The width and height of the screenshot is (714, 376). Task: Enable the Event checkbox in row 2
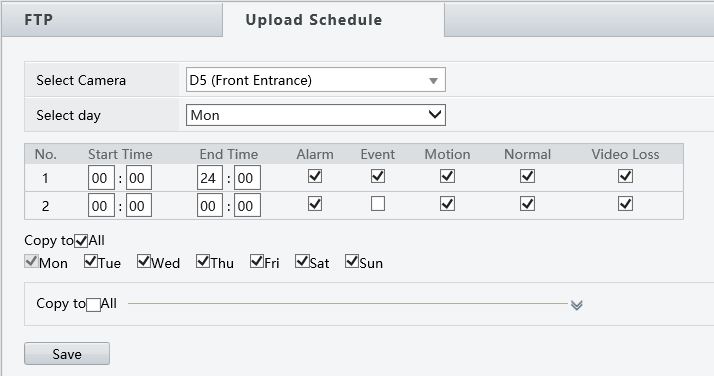[x=377, y=203]
